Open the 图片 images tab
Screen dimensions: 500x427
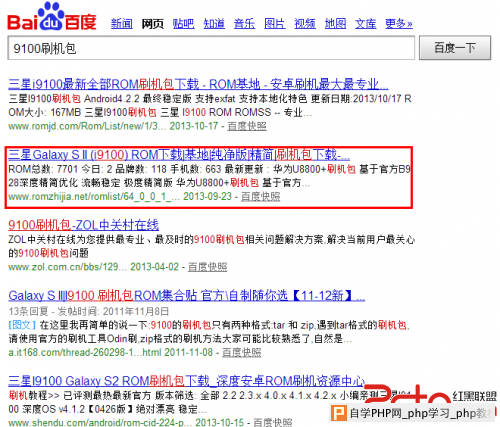coord(275,24)
